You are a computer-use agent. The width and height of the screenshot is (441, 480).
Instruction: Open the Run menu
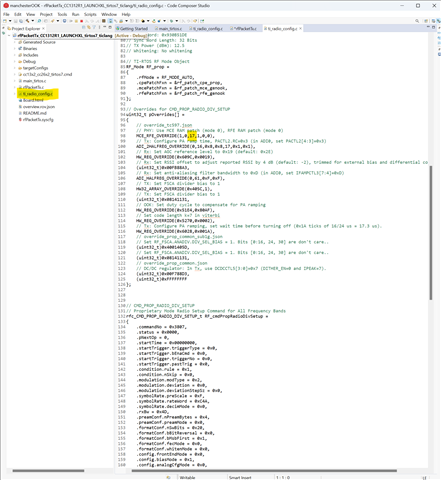click(76, 14)
